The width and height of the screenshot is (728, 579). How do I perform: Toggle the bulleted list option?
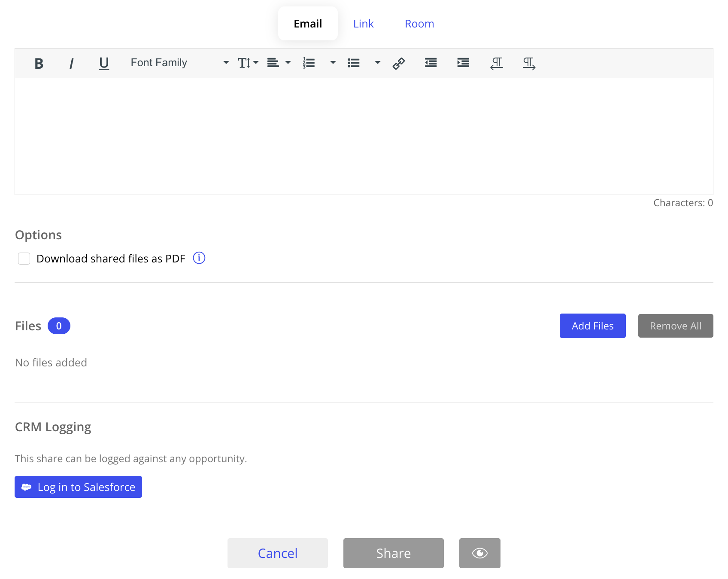click(x=353, y=63)
